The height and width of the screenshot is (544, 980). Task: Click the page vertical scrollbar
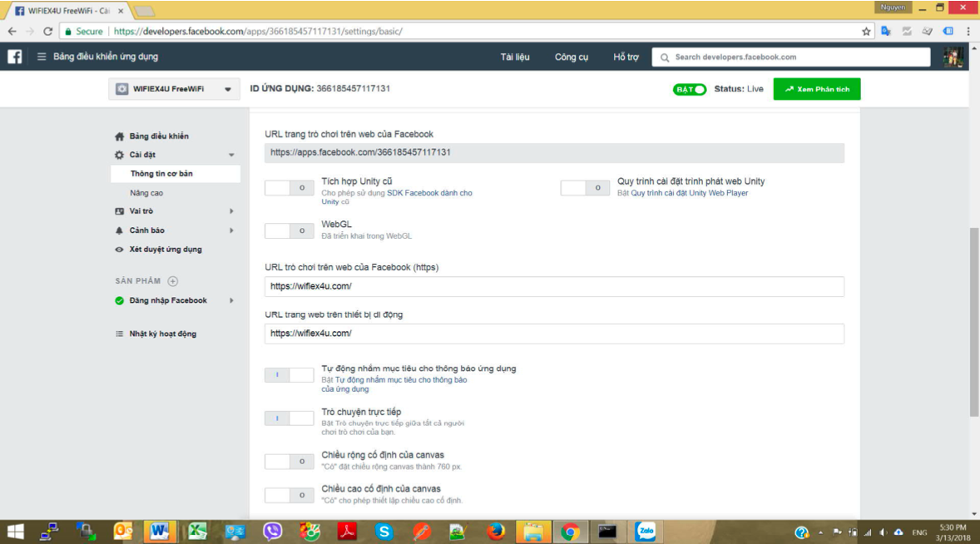[x=974, y=322]
